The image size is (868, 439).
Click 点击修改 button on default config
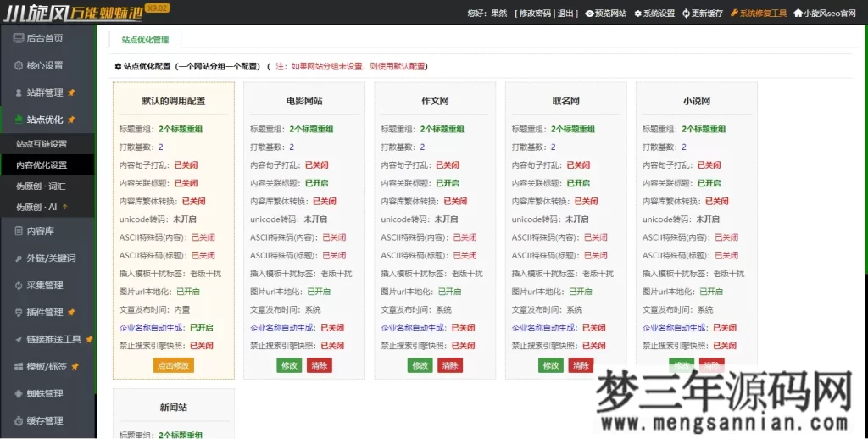173,365
